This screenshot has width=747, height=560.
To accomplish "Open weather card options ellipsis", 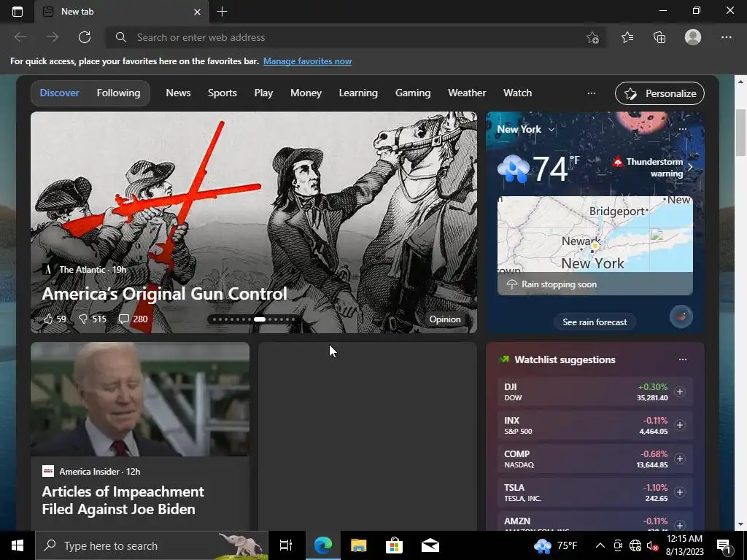I will click(x=682, y=129).
